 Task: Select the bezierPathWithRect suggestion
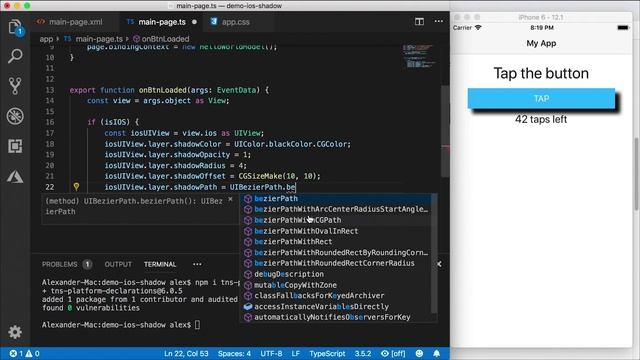pos(336,242)
